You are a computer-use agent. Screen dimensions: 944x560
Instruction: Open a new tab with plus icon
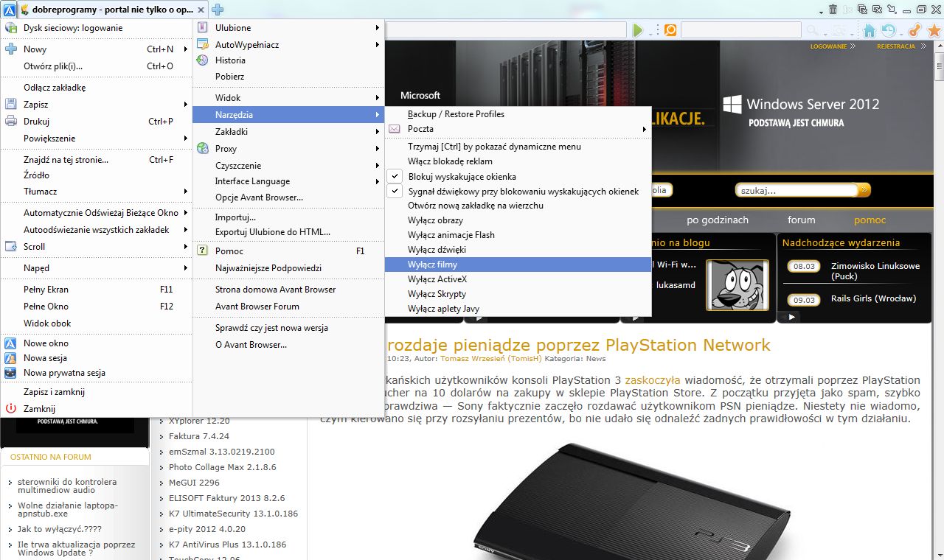point(218,10)
